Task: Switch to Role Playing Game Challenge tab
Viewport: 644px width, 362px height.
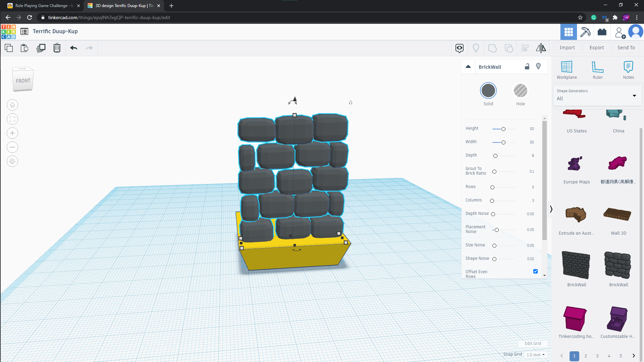Action: 44,6
